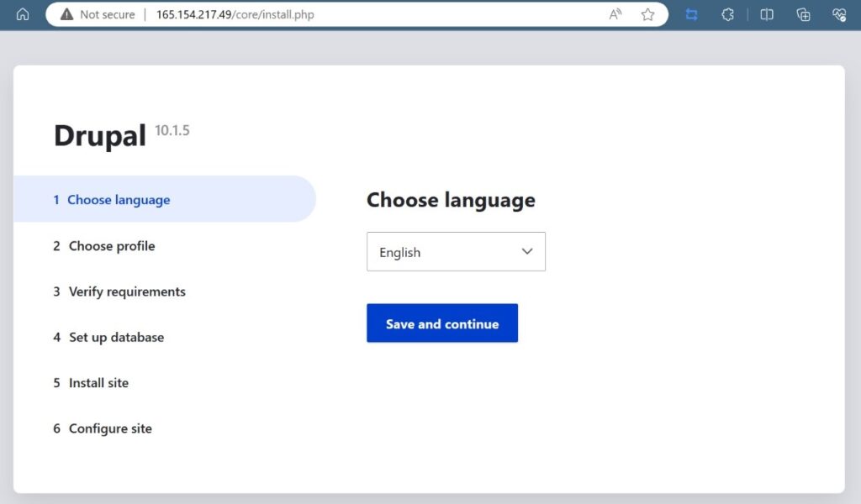Activate the Read aloud icon
861x504 pixels.
coord(615,14)
